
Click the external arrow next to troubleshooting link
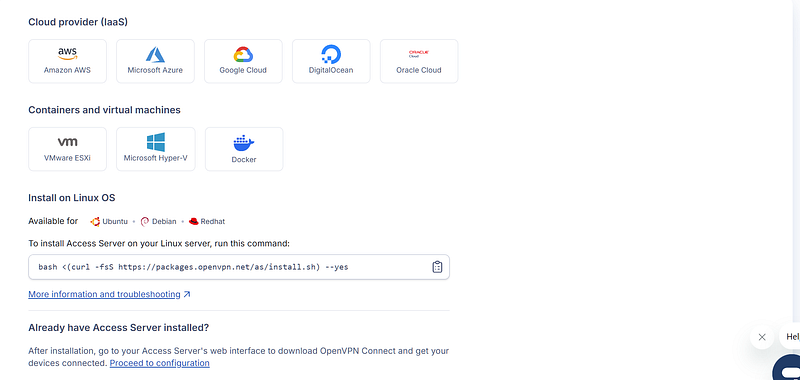tap(187, 294)
